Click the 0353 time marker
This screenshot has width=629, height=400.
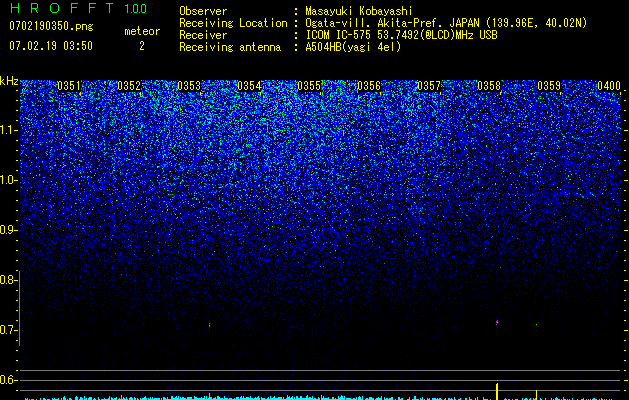tap(189, 86)
